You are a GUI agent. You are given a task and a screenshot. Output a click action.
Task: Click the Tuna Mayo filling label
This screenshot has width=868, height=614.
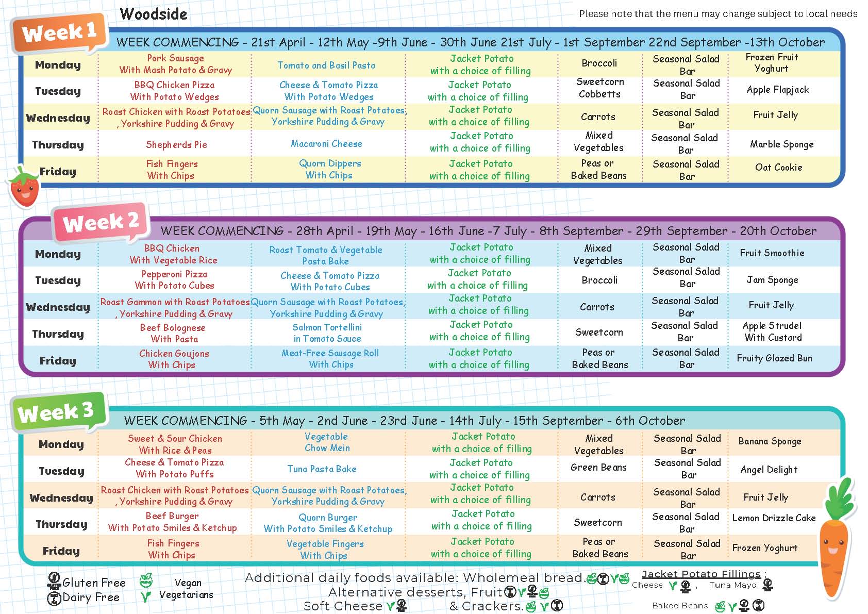[733, 585]
